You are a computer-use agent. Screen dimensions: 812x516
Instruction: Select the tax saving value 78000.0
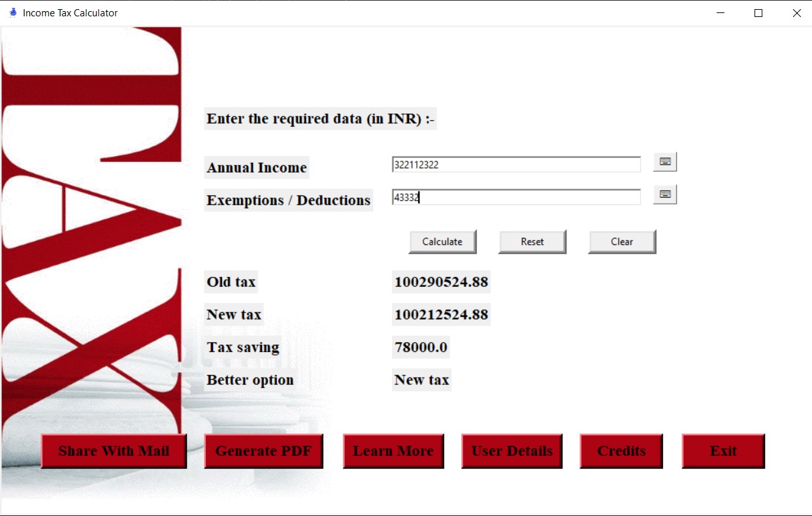421,347
